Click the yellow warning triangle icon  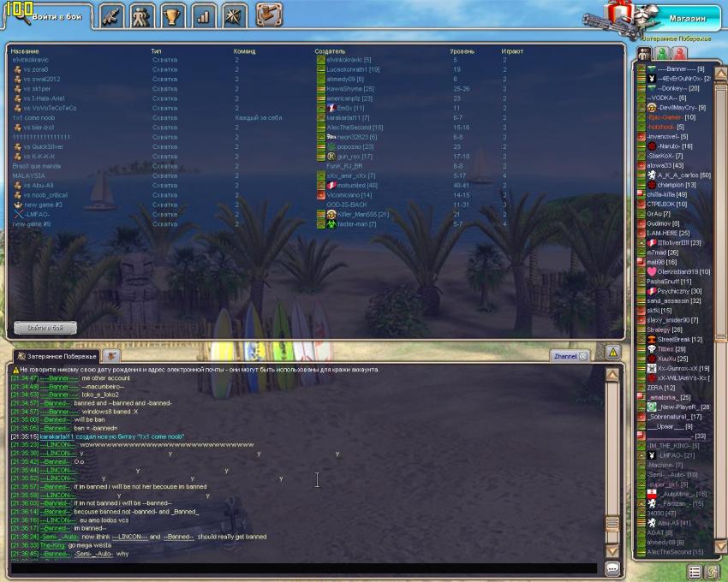pyautogui.click(x=612, y=352)
